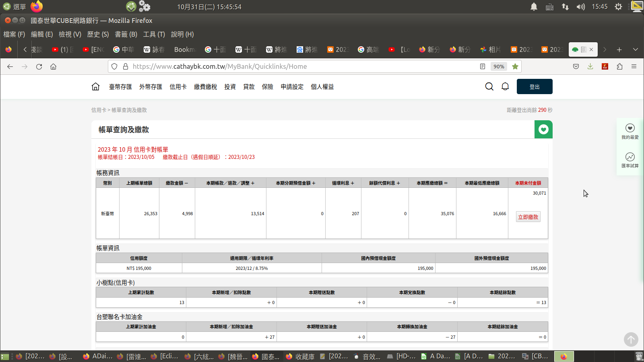Open the 歷史 (S) menu
Screen dimensions: 644x362
click(x=98, y=34)
